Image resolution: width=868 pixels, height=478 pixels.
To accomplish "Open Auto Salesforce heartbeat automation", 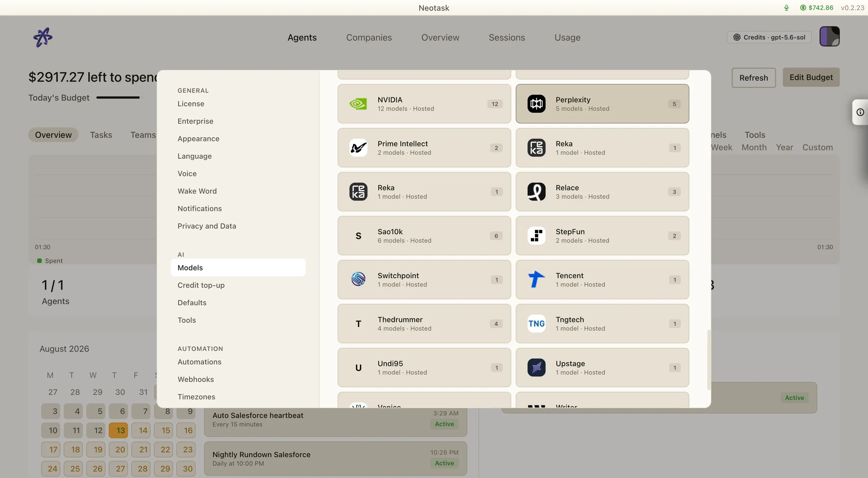I will point(335,422).
